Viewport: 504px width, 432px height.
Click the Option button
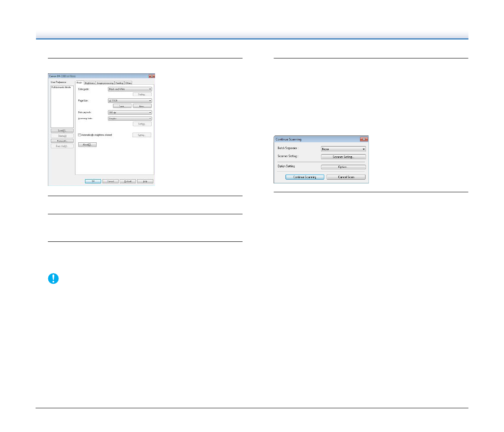point(343,167)
